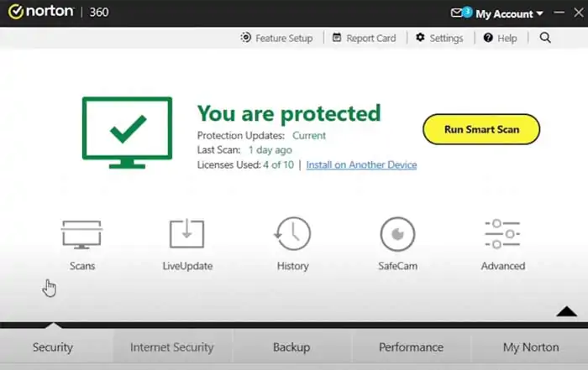
Task: Select the Performance tab
Action: [x=411, y=347]
